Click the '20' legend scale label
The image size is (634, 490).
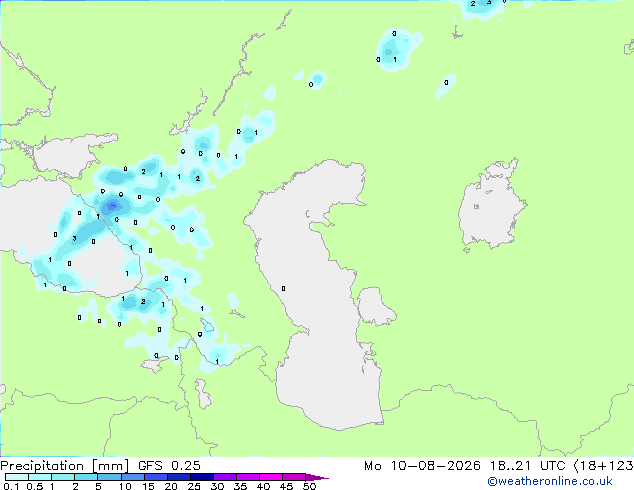[171, 486]
